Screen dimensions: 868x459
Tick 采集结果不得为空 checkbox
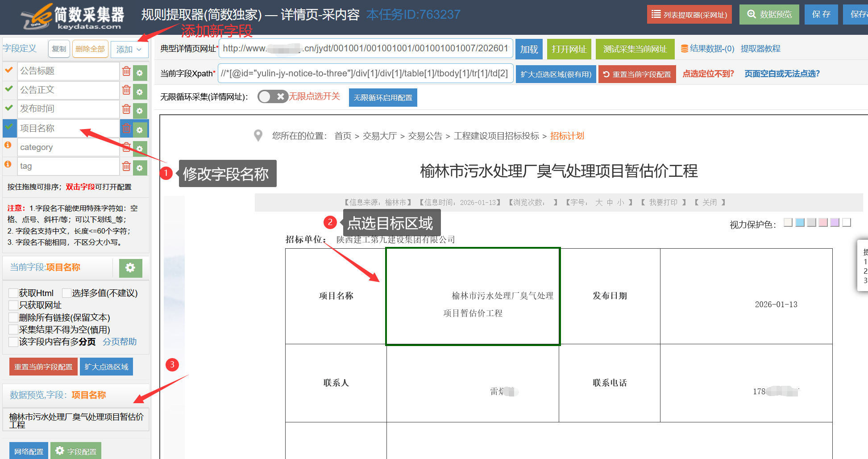[13, 330]
